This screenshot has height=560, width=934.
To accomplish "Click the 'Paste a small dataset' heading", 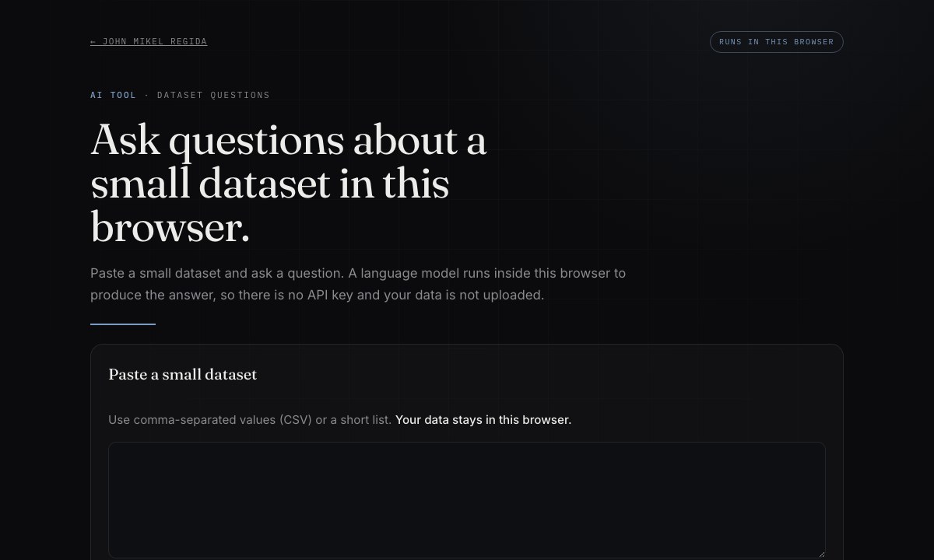I will point(183,374).
